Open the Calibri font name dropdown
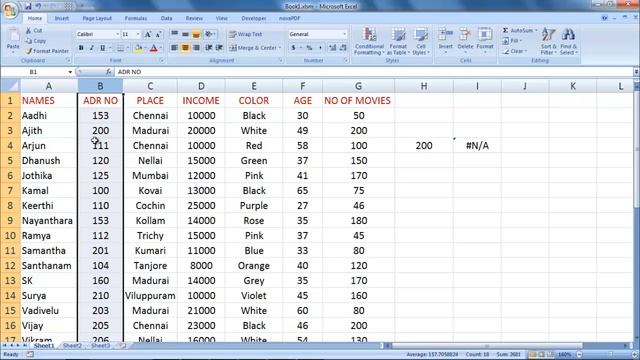This screenshot has height=360, width=640. [x=118, y=34]
